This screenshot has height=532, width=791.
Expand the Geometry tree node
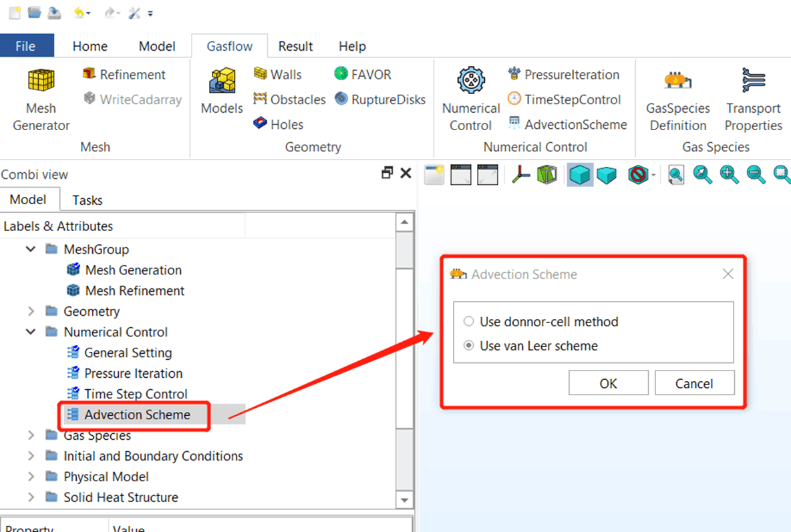tap(31, 311)
